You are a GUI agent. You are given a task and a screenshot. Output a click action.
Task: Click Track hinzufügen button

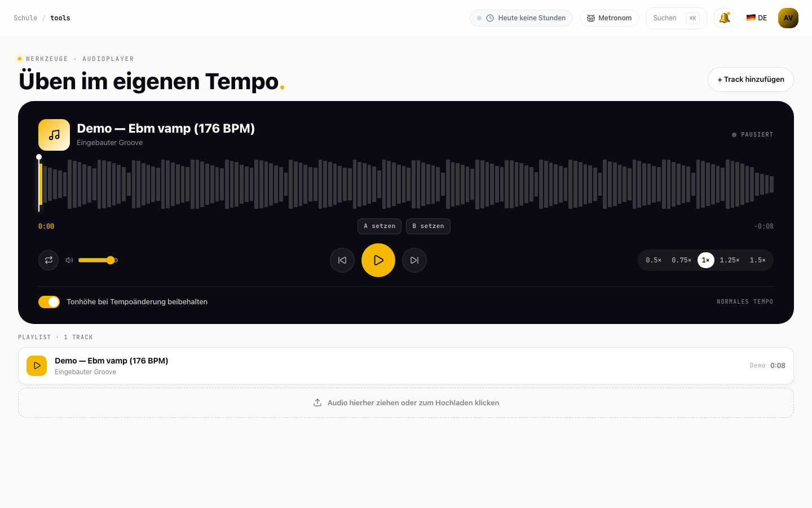click(751, 80)
